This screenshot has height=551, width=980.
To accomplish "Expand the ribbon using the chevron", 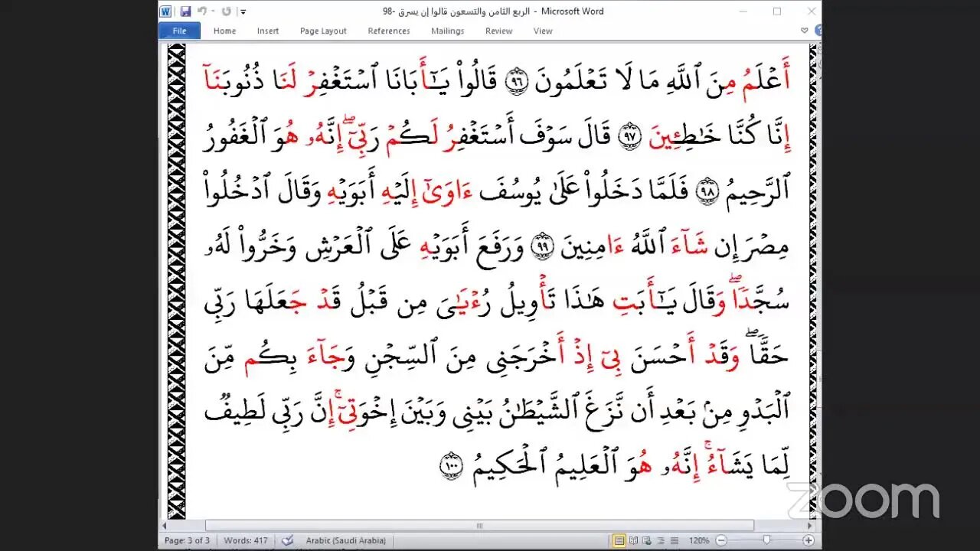I will [x=804, y=31].
